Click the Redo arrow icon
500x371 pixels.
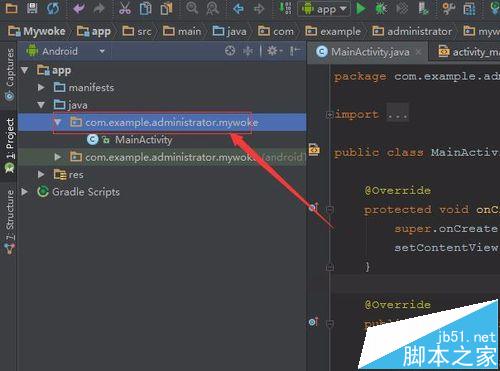[x=99, y=8]
